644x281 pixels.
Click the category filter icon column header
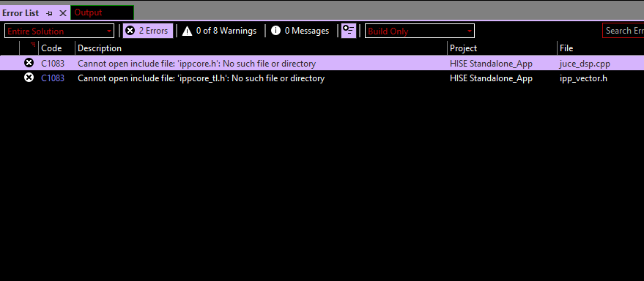click(x=29, y=48)
